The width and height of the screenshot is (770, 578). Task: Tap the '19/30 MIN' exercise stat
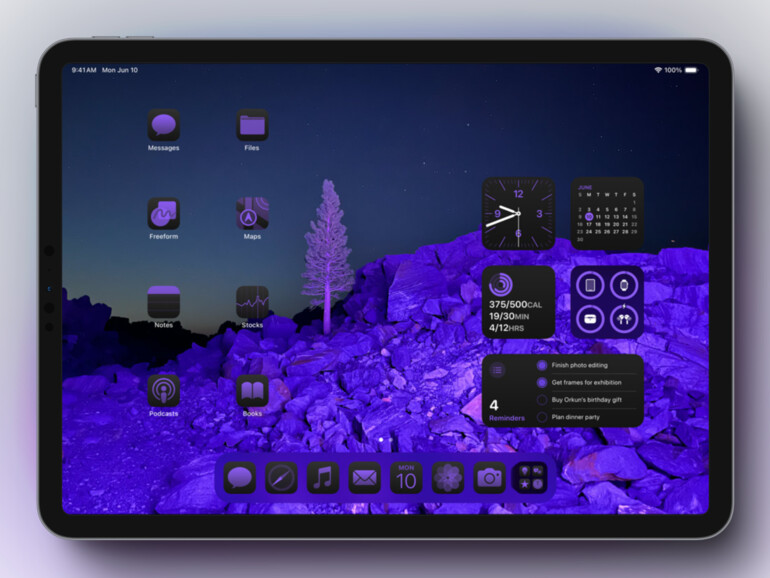pos(509,316)
